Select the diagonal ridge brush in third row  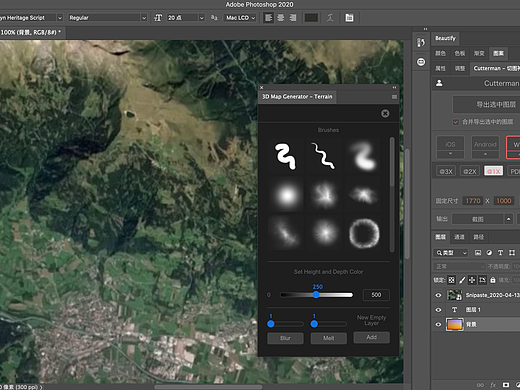(x=285, y=233)
